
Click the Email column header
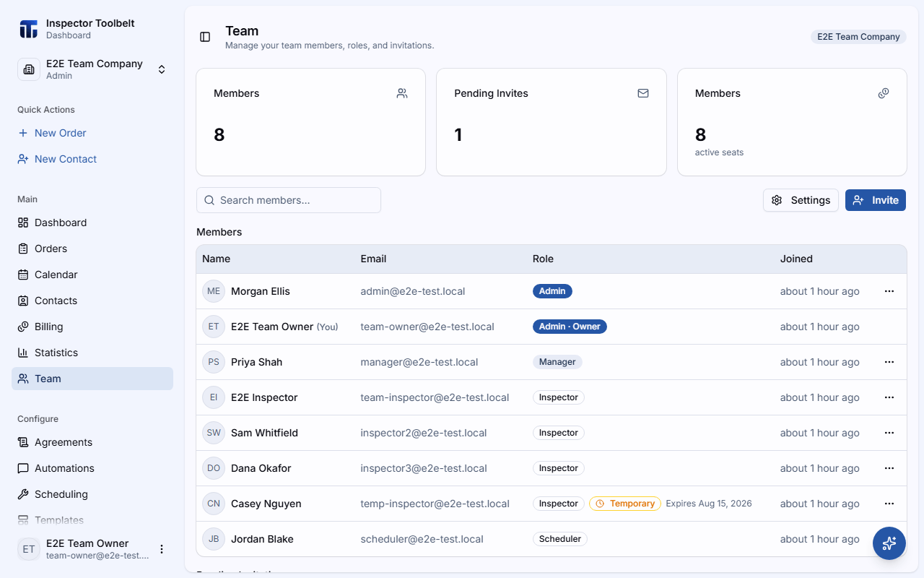point(373,259)
